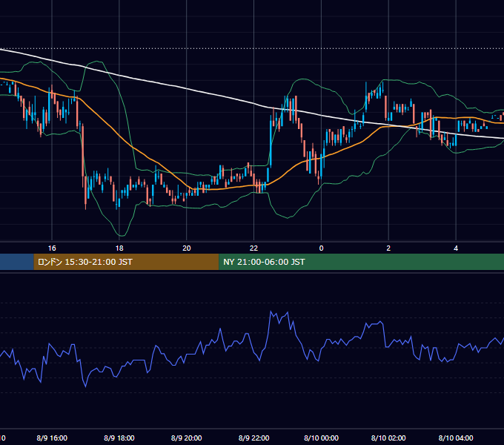
Task: Click the 8/10 00:00 date label
Action: (321, 438)
